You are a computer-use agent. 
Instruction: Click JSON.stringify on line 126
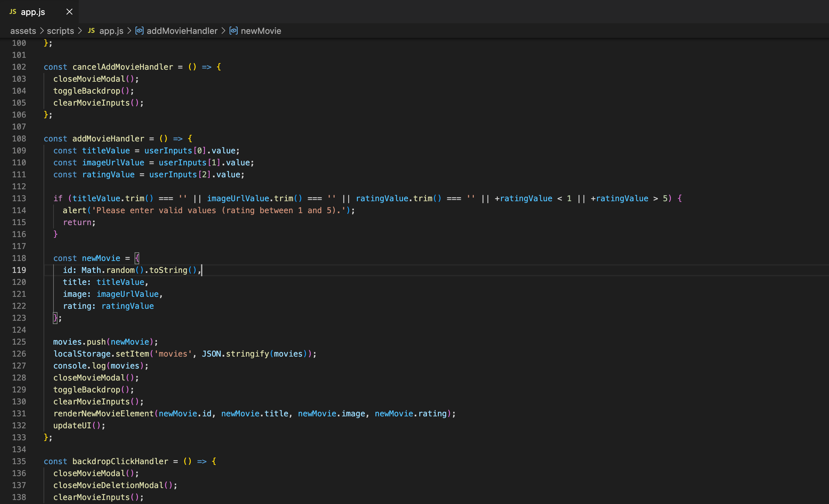(x=236, y=354)
